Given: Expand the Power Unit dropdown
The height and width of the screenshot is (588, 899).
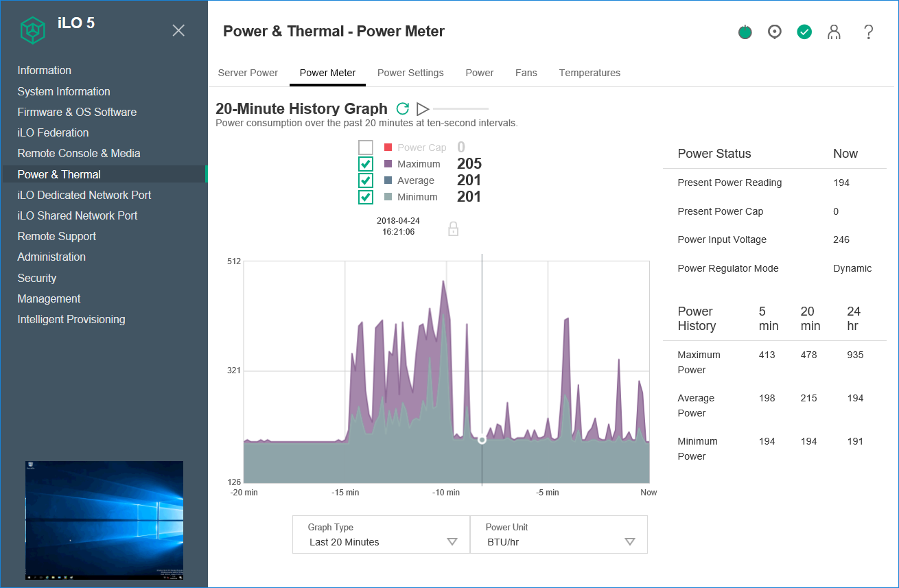Looking at the screenshot, I should (559, 534).
